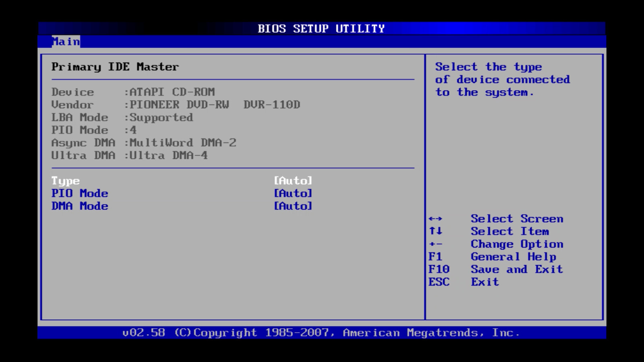This screenshot has width=644, height=362.
Task: Click the PIO Mode value 4
Action: tap(133, 130)
